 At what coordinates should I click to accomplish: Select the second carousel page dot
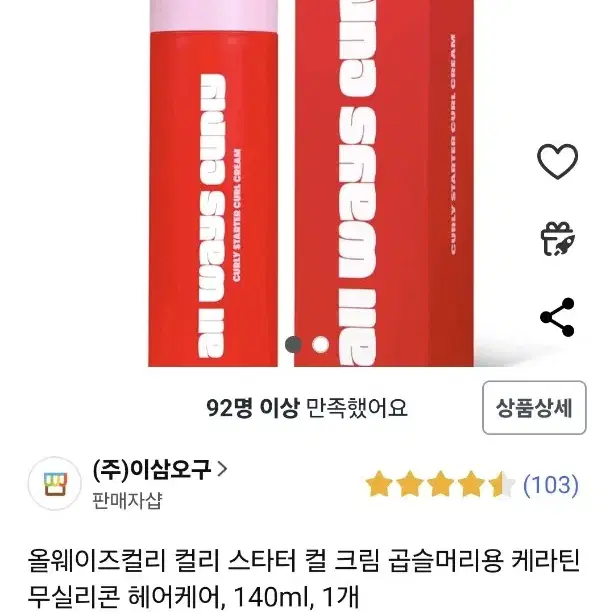click(x=321, y=345)
